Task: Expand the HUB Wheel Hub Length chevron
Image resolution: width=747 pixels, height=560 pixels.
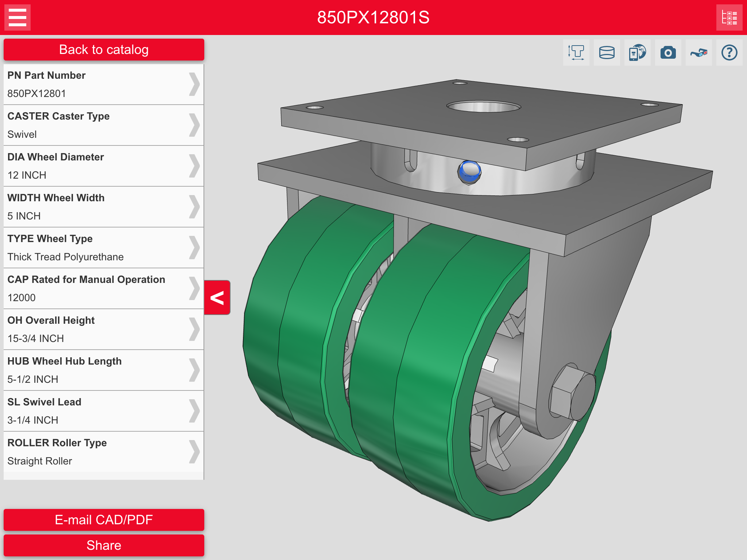Action: (x=194, y=370)
